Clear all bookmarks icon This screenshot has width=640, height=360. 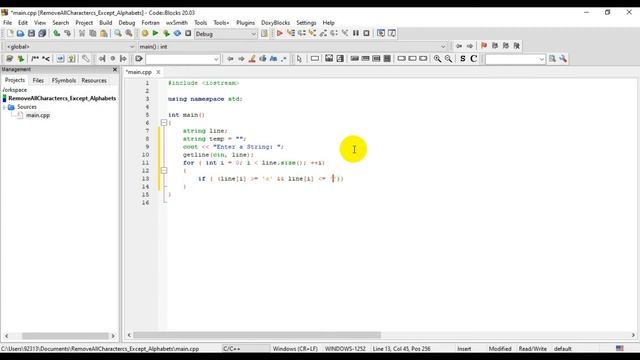[x=517, y=46]
